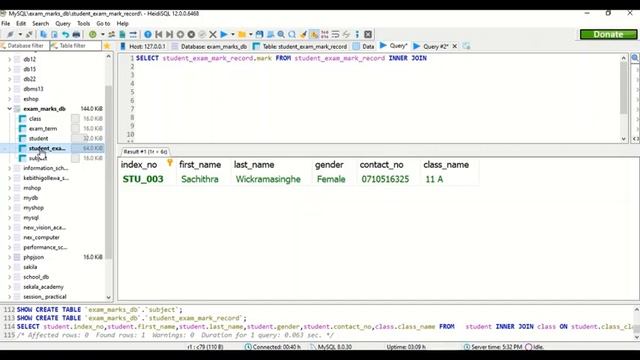Click the Export database as SQL icon
The height and width of the screenshot is (360, 640).
tap(122, 34)
